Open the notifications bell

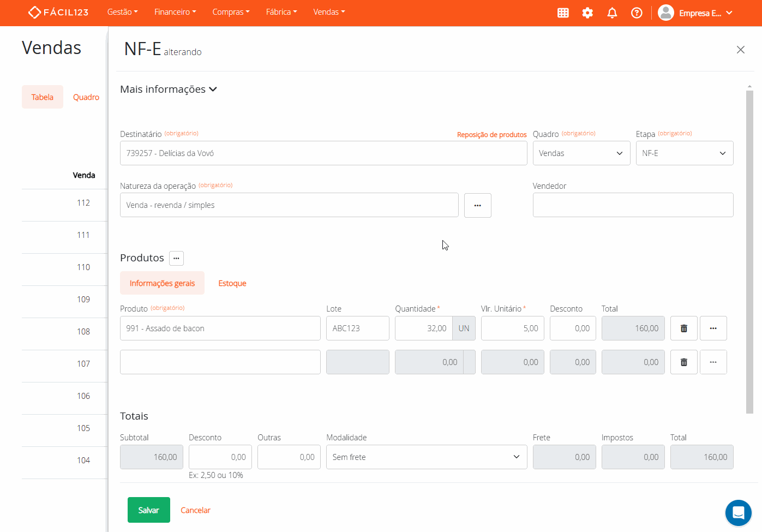[x=612, y=13]
